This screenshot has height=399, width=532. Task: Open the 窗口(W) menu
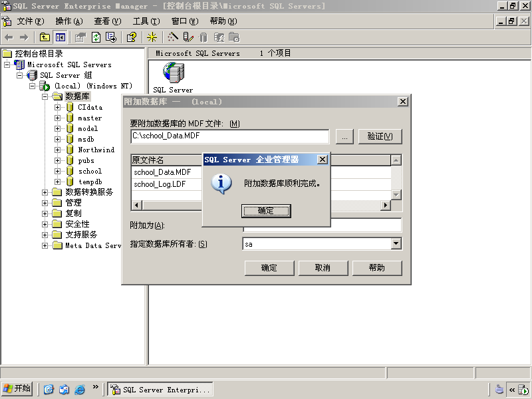[185, 21]
